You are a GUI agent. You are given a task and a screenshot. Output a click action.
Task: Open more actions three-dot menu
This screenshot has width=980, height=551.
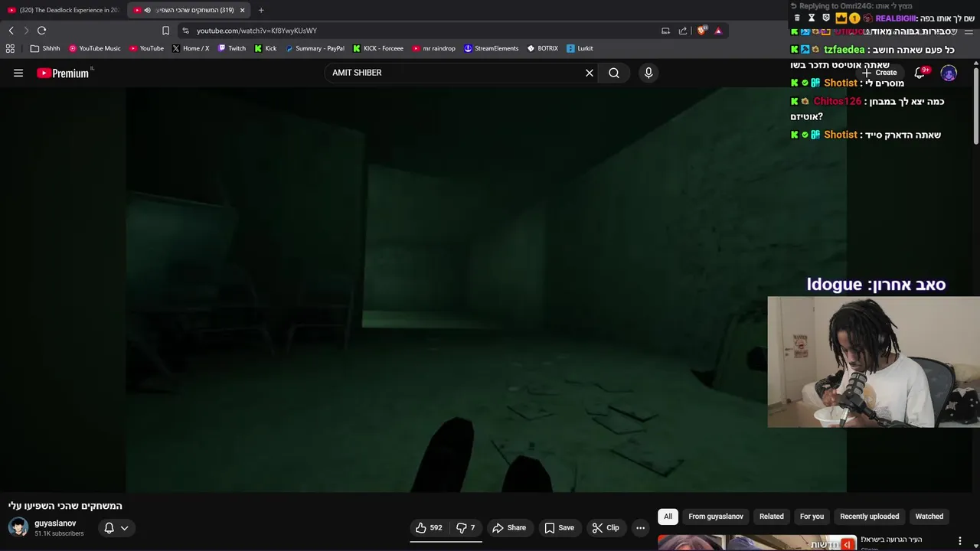click(640, 527)
